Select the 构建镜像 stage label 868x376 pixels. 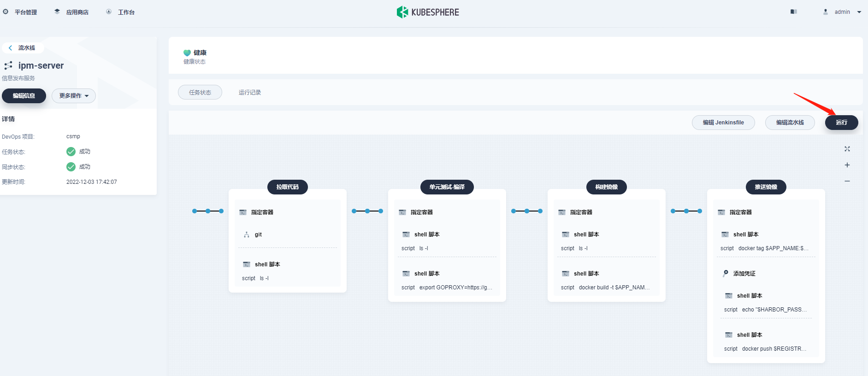607,187
